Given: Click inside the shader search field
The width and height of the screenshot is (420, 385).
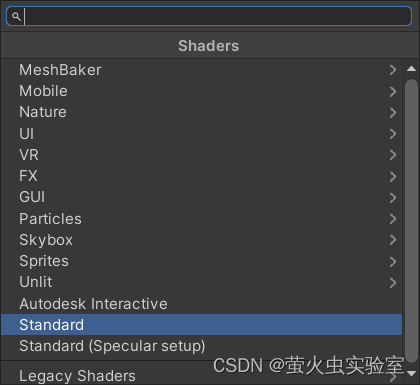Looking at the screenshot, I should [x=209, y=16].
